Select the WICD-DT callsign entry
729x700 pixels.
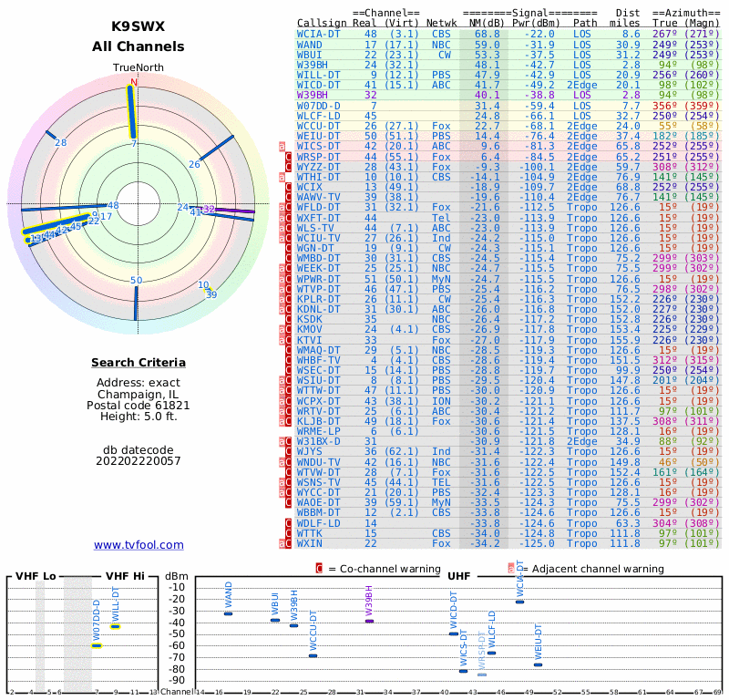tap(318, 85)
